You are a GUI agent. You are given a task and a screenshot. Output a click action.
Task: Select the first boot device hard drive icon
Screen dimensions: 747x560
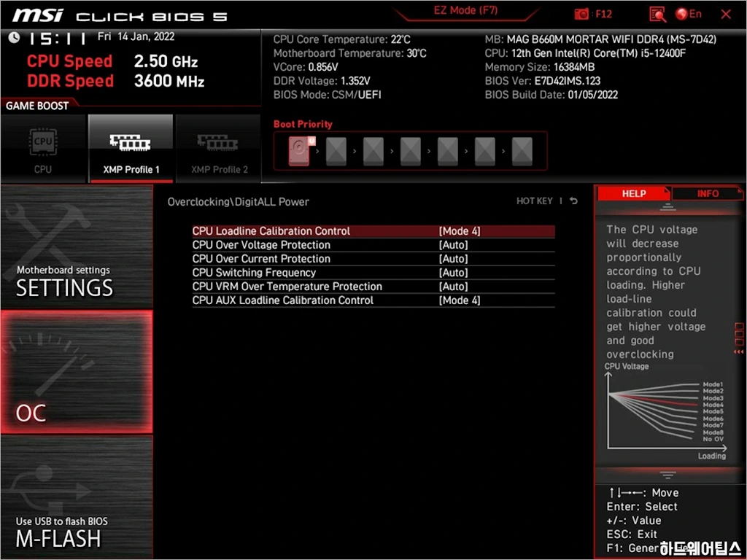(301, 150)
